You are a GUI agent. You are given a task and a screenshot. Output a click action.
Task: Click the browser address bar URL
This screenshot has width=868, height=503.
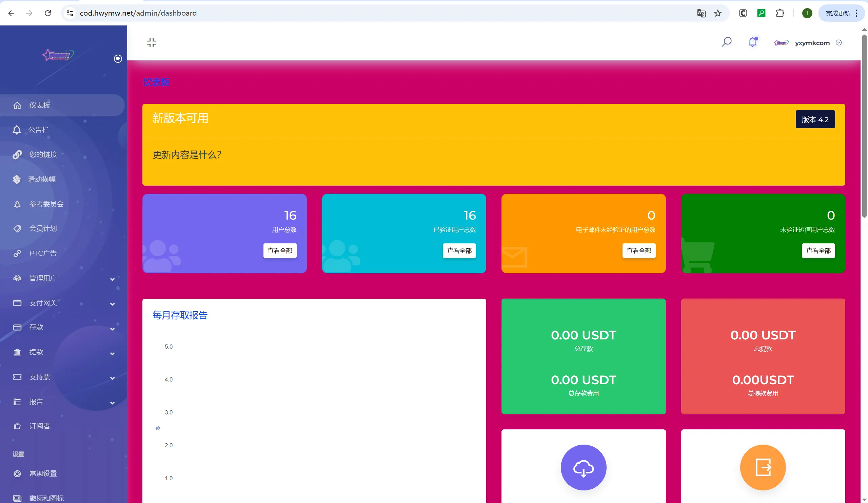point(138,13)
